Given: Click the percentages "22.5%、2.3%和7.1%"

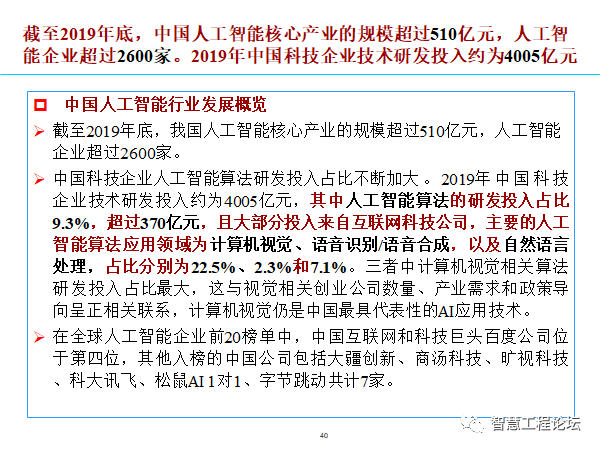Looking at the screenshot, I should (x=269, y=267).
